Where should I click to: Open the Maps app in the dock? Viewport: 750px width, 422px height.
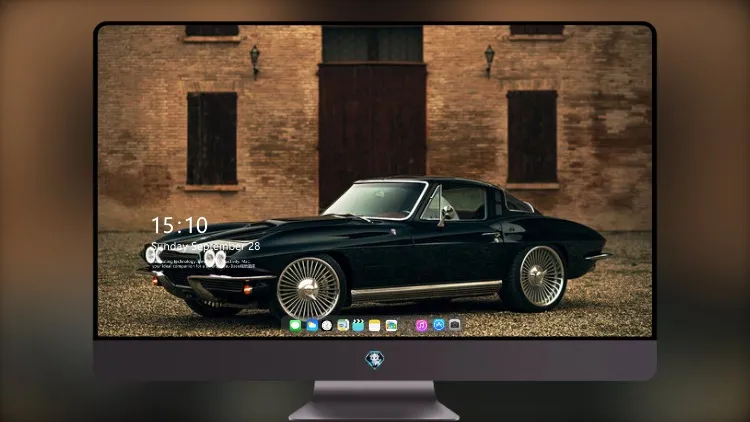click(343, 325)
